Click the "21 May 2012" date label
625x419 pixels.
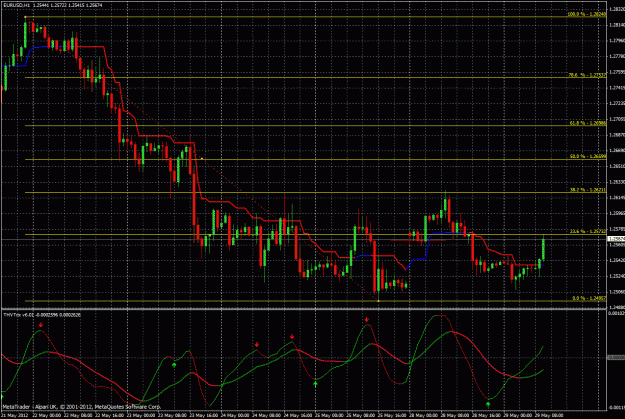click(x=15, y=415)
